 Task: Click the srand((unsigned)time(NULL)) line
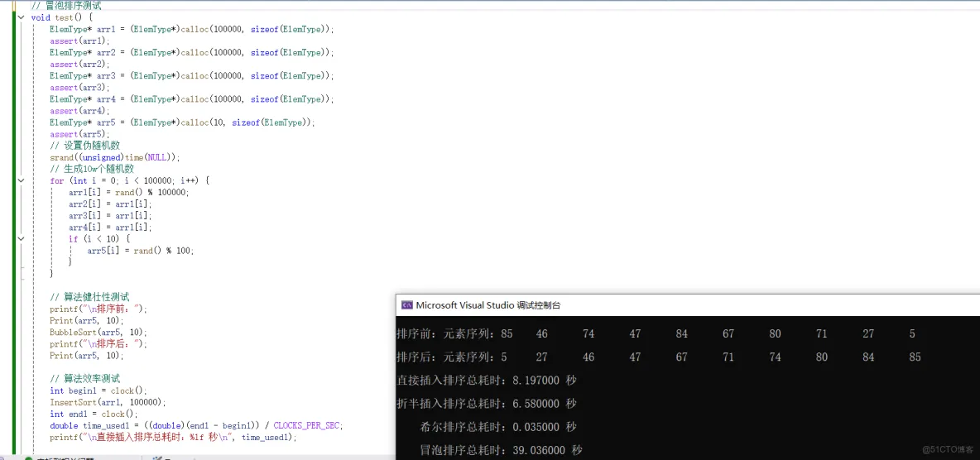coord(115,157)
